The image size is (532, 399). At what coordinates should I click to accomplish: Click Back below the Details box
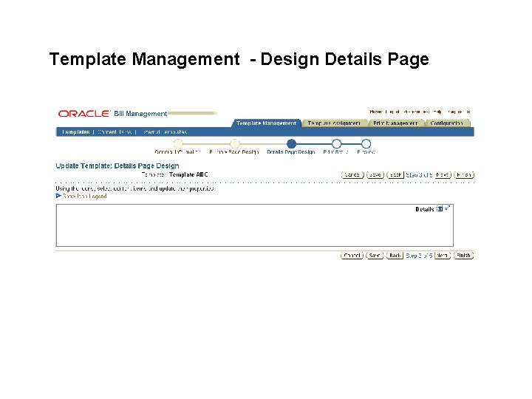click(395, 256)
